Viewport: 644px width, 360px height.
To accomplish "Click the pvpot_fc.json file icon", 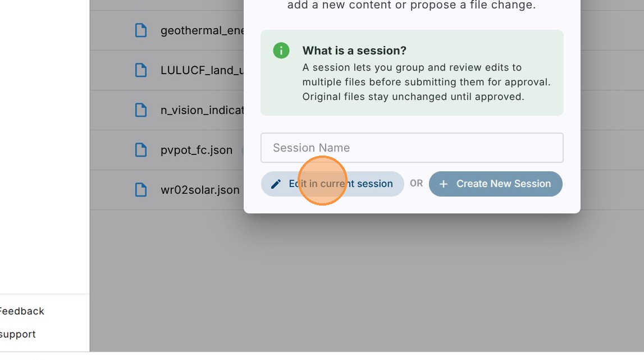I will 141,150.
